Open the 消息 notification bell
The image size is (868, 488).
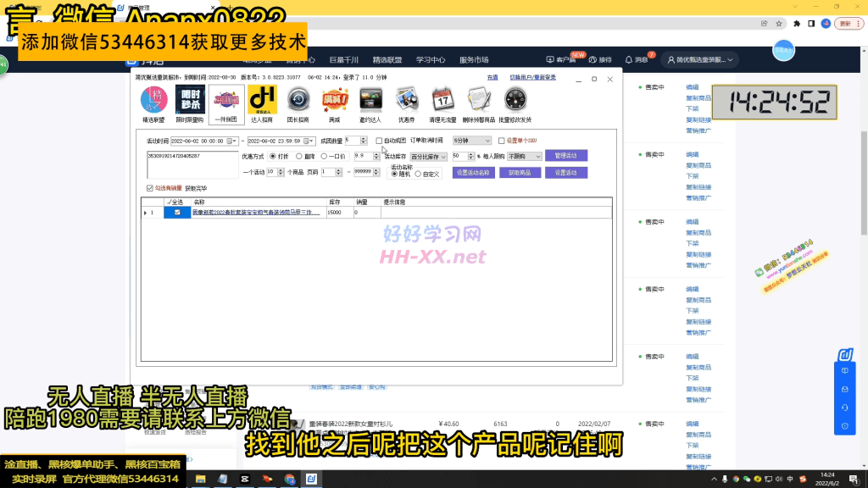tap(637, 60)
